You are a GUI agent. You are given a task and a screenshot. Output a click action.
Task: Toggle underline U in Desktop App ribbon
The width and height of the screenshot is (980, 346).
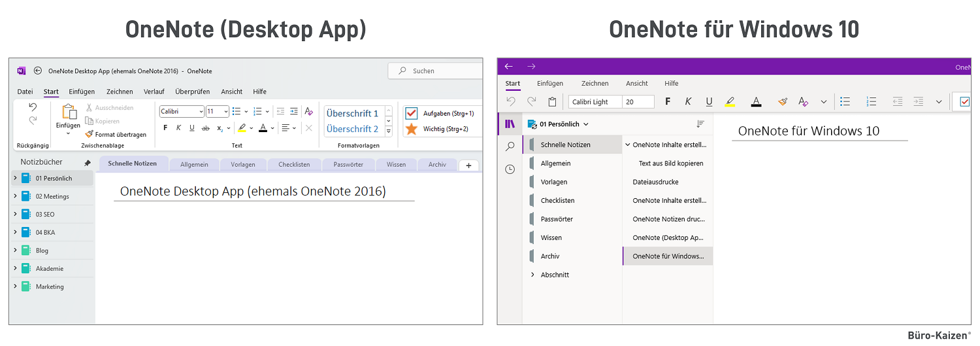tap(191, 128)
